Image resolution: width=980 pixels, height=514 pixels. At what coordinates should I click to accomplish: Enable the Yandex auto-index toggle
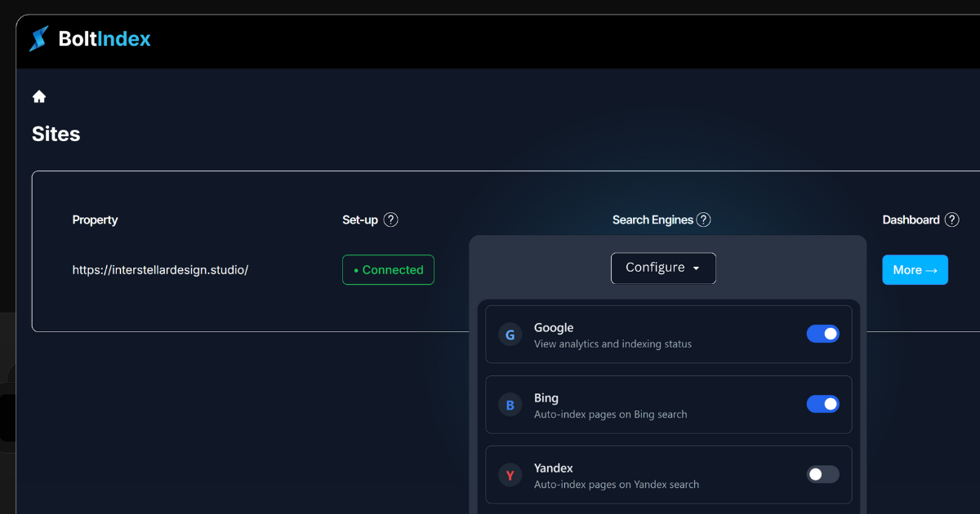(x=823, y=474)
